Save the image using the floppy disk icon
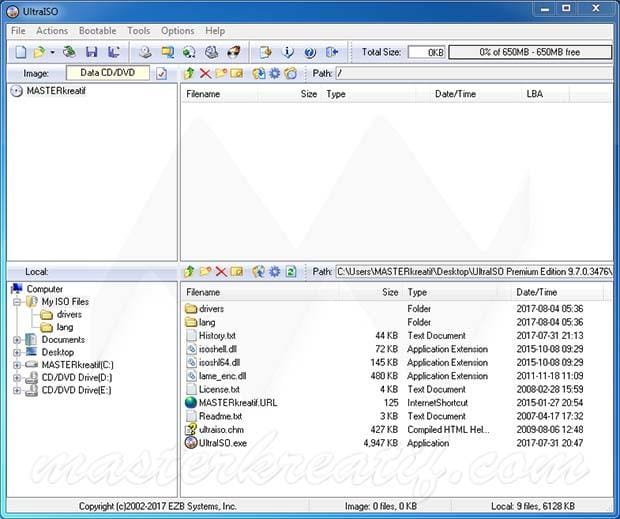Screen dimensions: 620x519 tap(92, 52)
